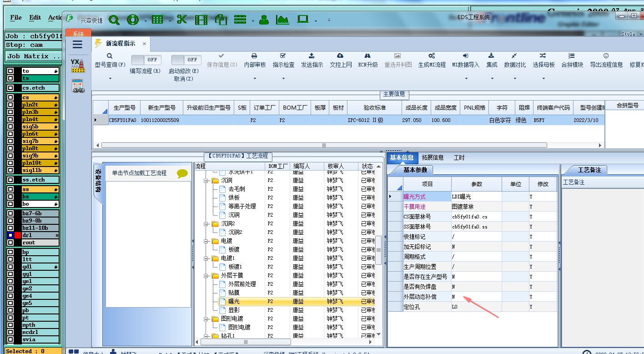This screenshot has height=354, width=644.
Task: Click the YX factory sidebar icon
Action: pyautogui.click(x=78, y=66)
